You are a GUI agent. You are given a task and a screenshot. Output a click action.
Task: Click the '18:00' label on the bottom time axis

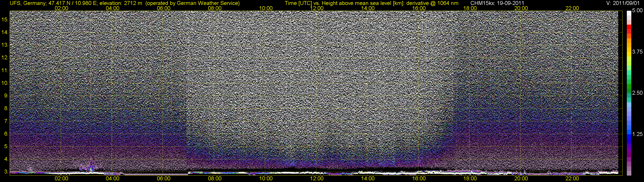tap(470, 179)
